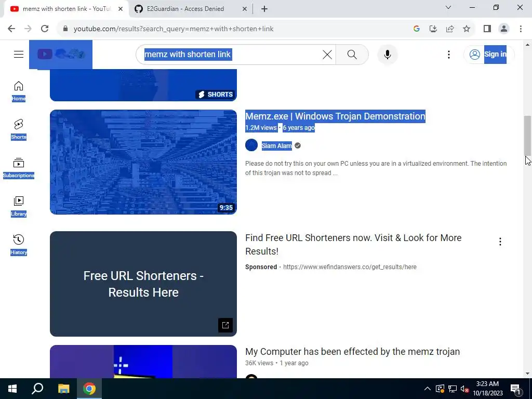532x399 pixels.
Task: Close the YouTube search tab
Action: tap(121, 9)
